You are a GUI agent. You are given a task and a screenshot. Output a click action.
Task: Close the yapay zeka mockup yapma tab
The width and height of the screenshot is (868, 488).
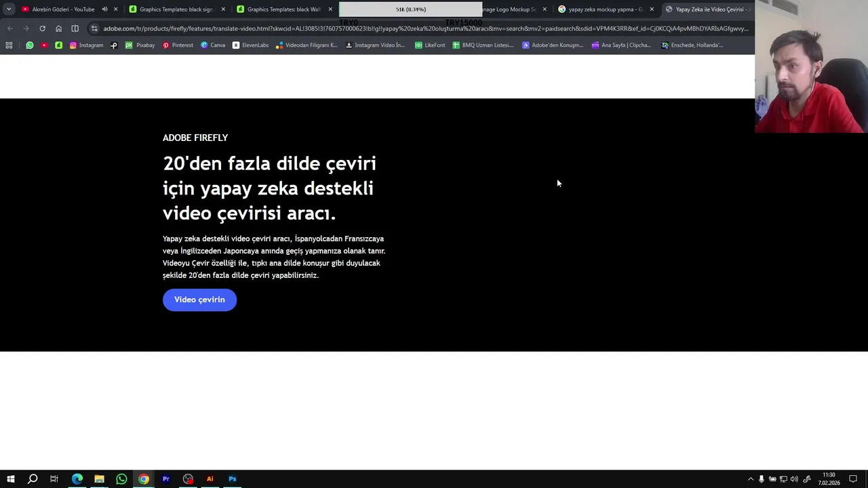coord(652,9)
